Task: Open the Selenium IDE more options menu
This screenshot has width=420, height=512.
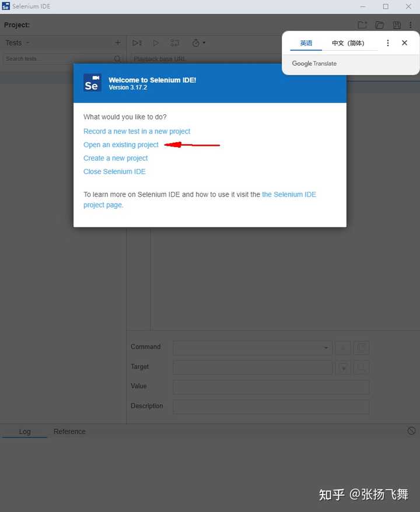Action: [x=411, y=25]
